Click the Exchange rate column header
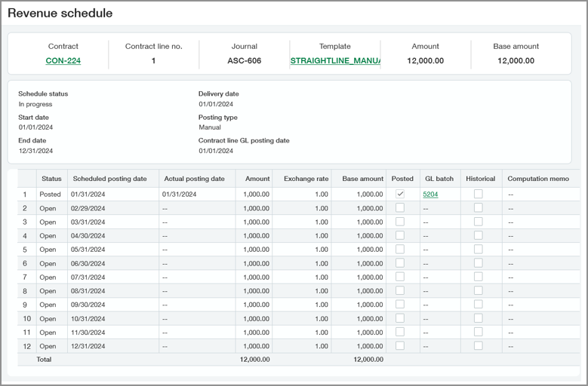The image size is (588, 386). (306, 179)
